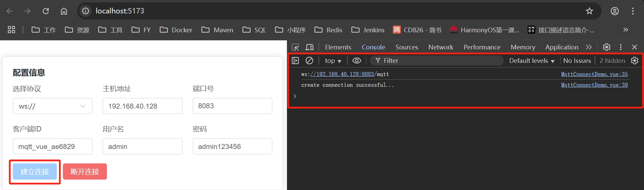
Task: Switch to the Network tab
Action: point(441,47)
